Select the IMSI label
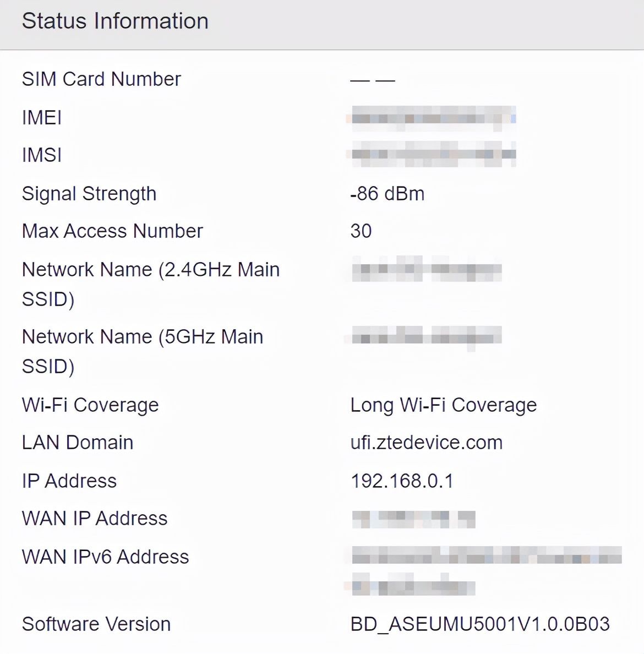 pyautogui.click(x=42, y=155)
